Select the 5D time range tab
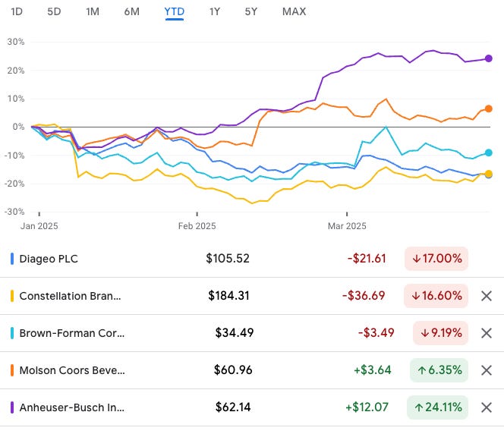The image size is (504, 434). (x=54, y=12)
